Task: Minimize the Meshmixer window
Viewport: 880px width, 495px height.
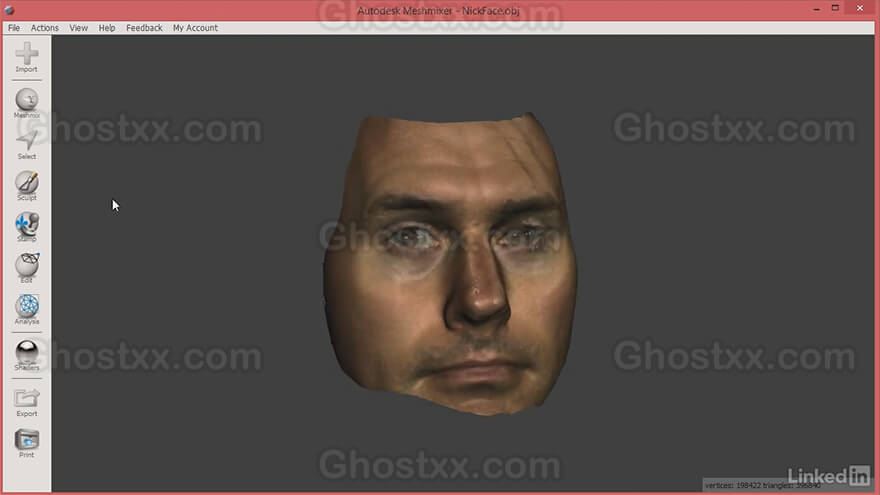Action: click(x=817, y=8)
